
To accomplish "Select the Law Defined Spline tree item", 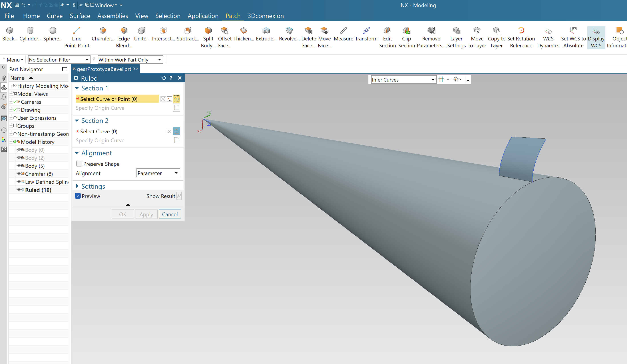I will (x=46, y=182).
